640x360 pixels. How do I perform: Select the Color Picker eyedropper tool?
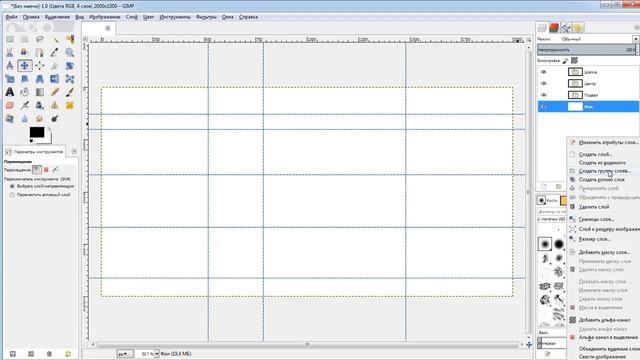[x=55, y=52]
